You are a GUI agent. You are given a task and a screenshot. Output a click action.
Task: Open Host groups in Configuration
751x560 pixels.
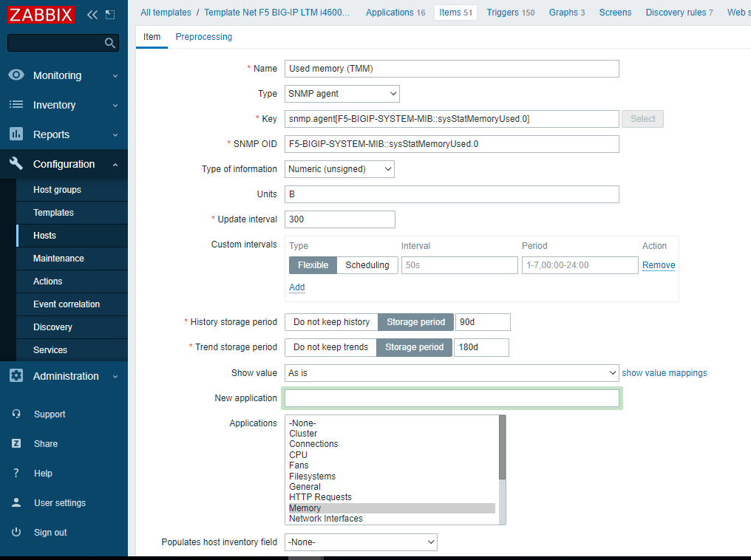pyautogui.click(x=72, y=190)
